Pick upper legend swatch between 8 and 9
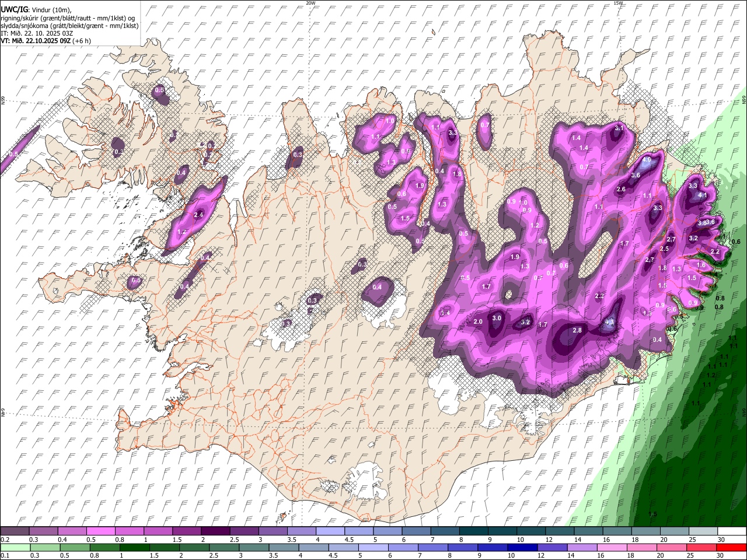The image size is (747, 560). [473, 531]
